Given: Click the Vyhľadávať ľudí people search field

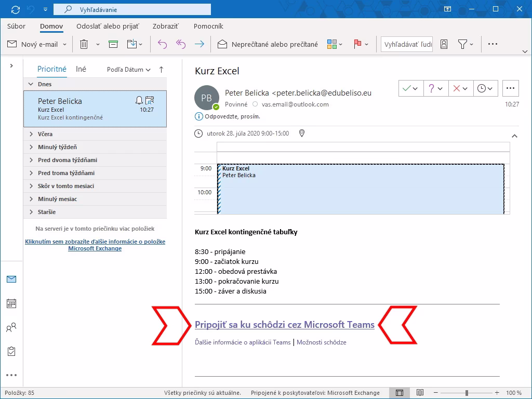Looking at the screenshot, I should pos(407,44).
